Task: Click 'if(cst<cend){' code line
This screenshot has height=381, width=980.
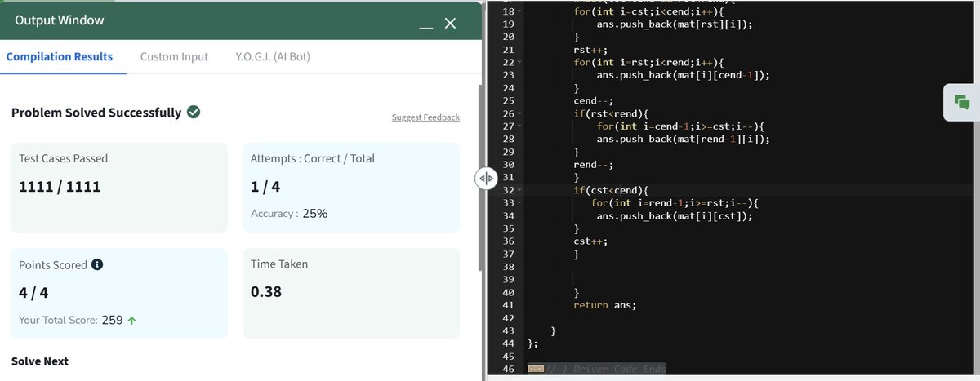Action: pyautogui.click(x=610, y=190)
